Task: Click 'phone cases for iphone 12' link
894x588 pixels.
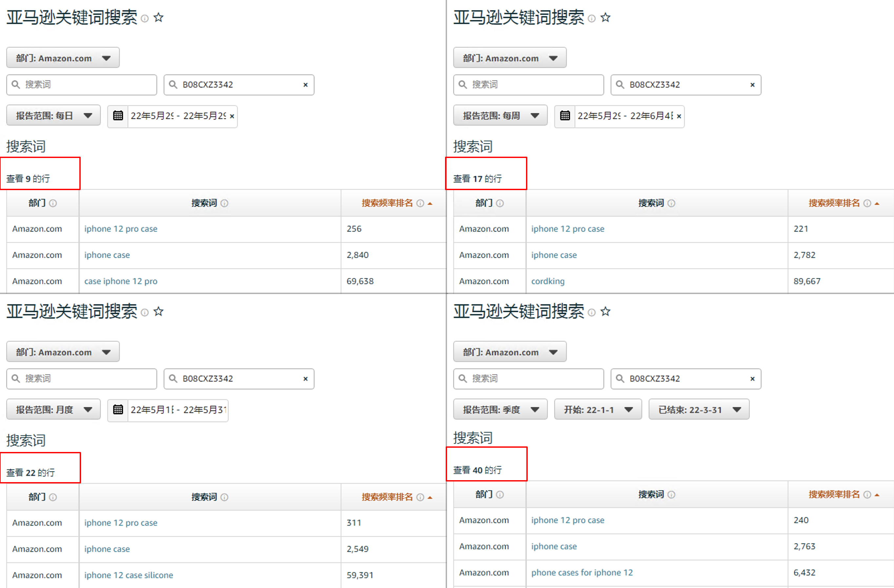Action: [582, 573]
